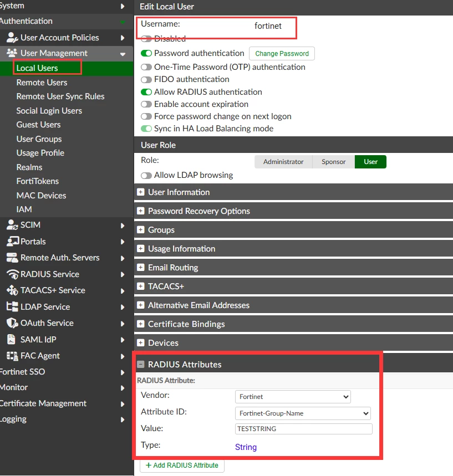
Task: Open User Groups page
Action: 39,139
